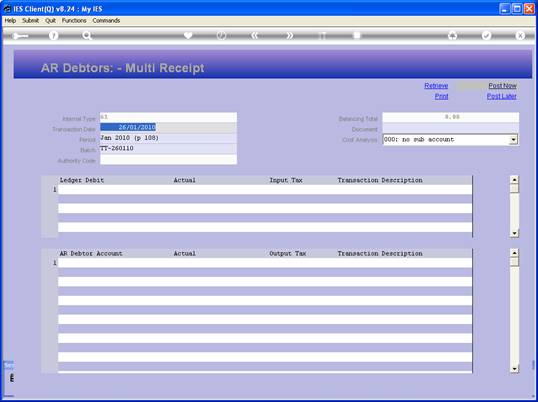Click the Post Now link
This screenshot has width=538, height=402.
pos(502,86)
